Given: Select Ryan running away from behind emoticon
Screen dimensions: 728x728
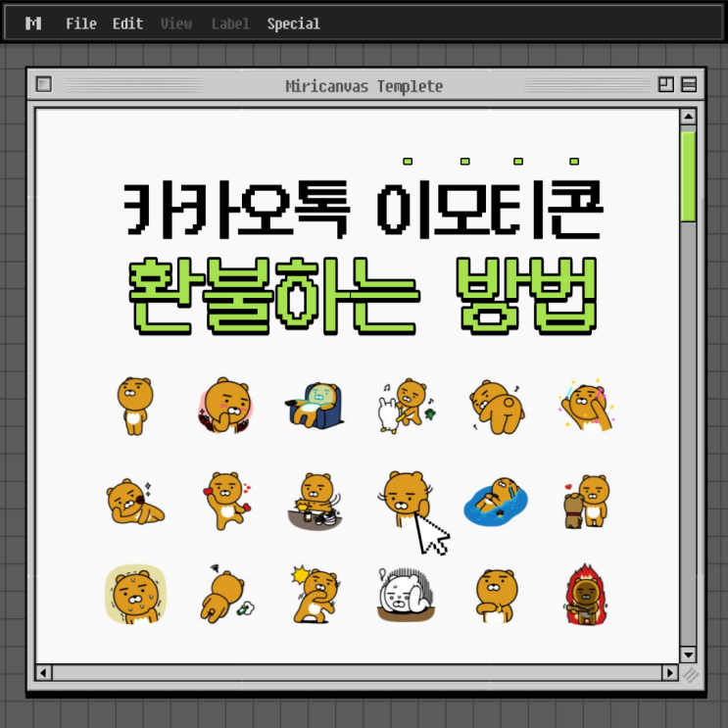Looking at the screenshot, I should coord(227,595).
